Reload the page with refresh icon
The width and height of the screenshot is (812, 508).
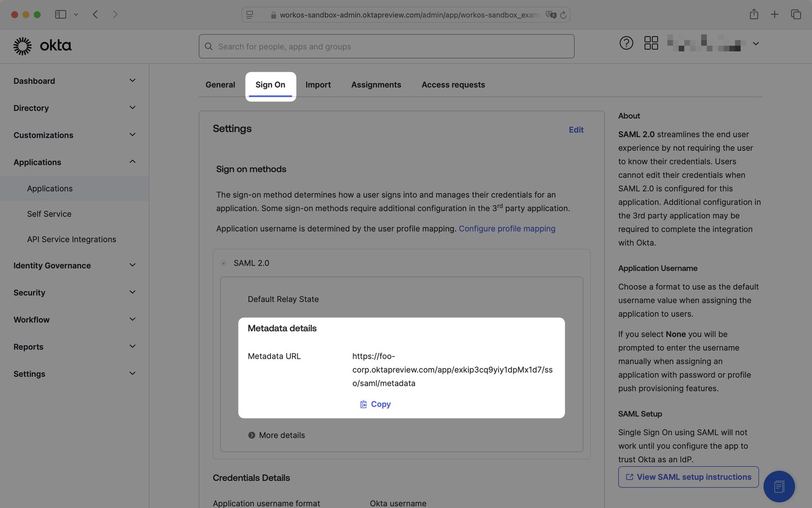coord(563,15)
